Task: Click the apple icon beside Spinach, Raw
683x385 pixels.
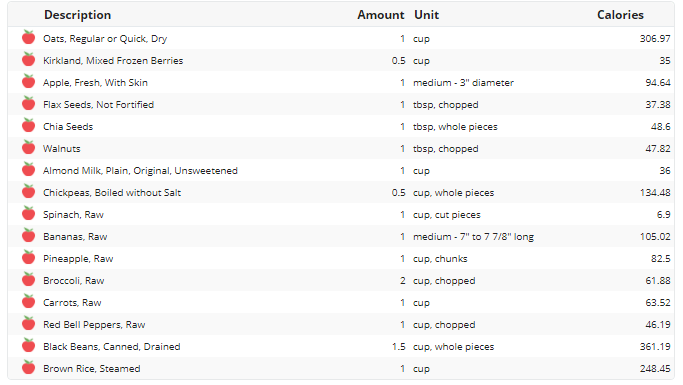Action: (28, 213)
